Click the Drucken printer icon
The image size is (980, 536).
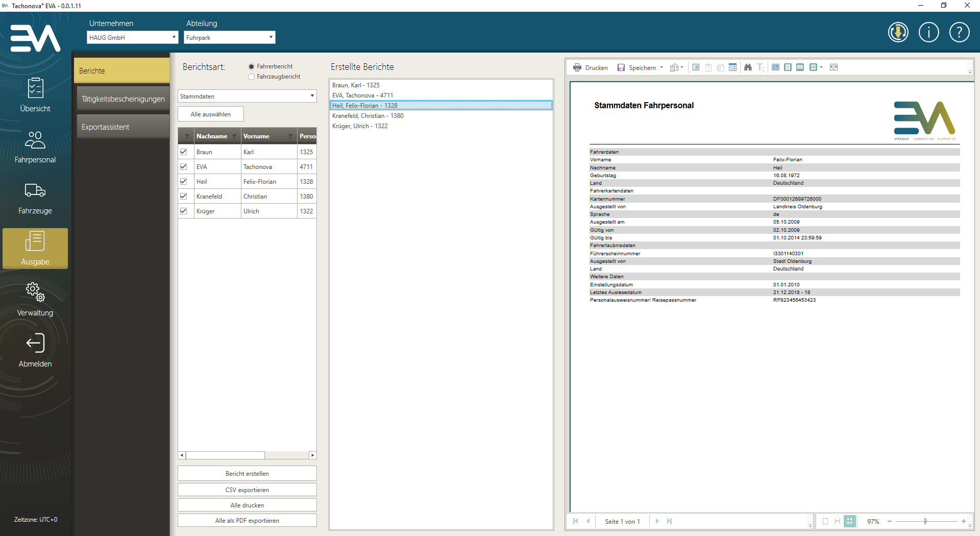(x=577, y=67)
